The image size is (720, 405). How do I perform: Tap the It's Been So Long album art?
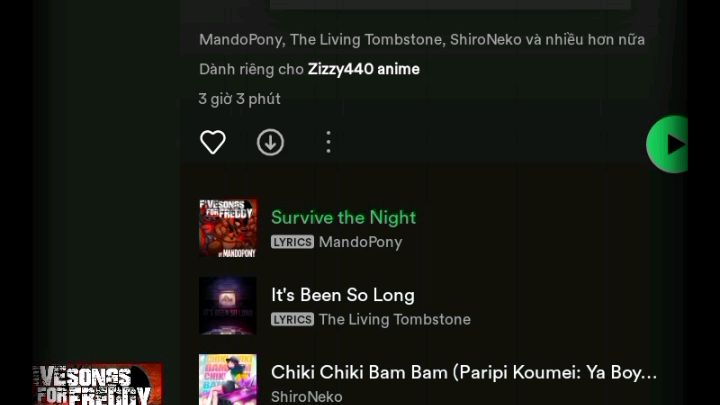click(x=228, y=305)
